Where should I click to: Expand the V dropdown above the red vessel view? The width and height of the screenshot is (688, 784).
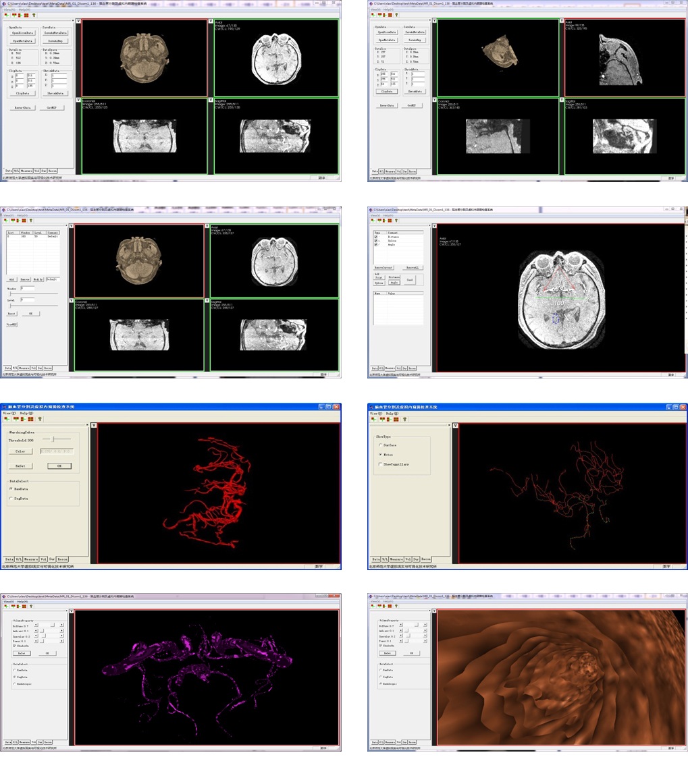[x=94, y=426]
